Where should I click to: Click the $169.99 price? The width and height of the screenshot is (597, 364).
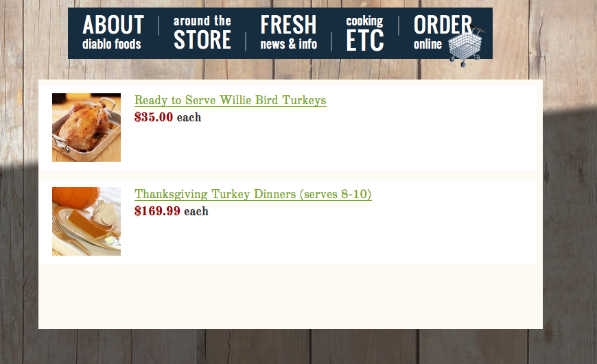157,211
